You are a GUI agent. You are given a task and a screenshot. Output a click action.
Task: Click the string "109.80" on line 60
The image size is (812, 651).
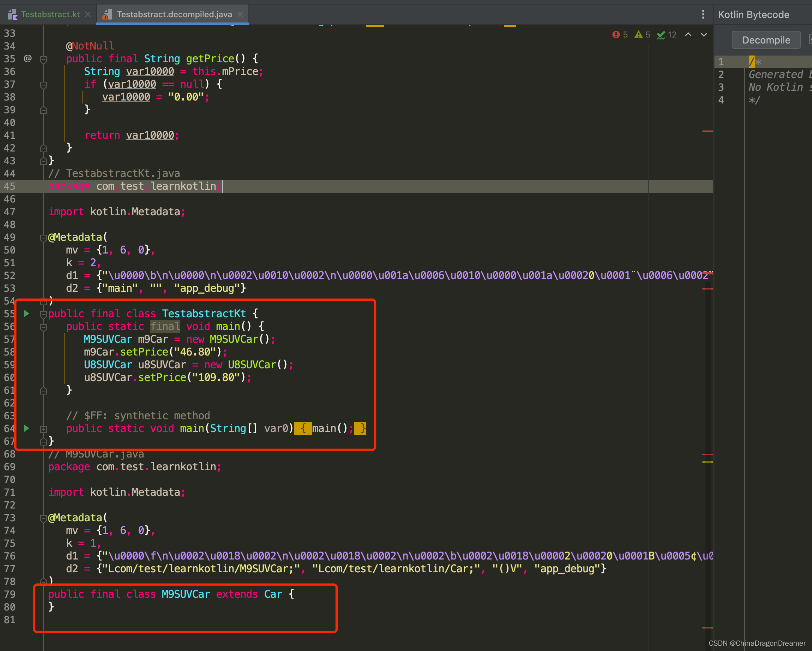tap(216, 377)
